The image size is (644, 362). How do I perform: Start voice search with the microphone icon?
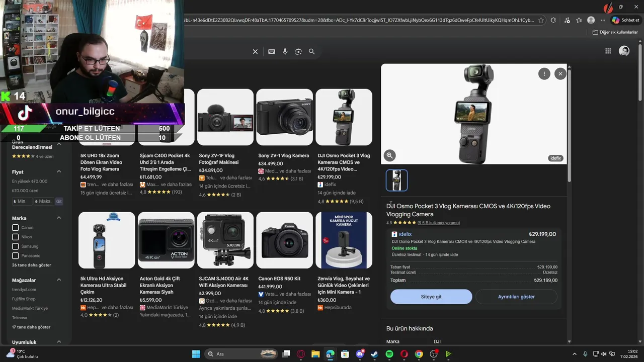[x=285, y=52]
